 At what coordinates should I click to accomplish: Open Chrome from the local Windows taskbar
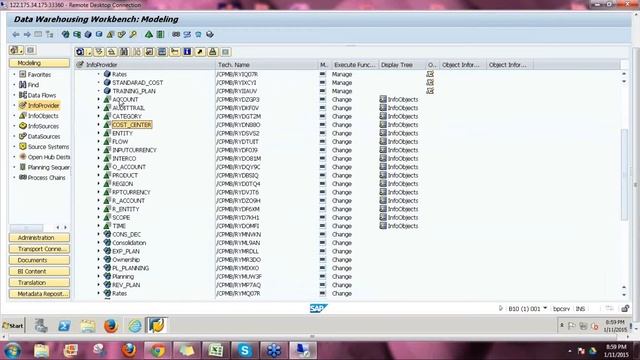point(157,351)
